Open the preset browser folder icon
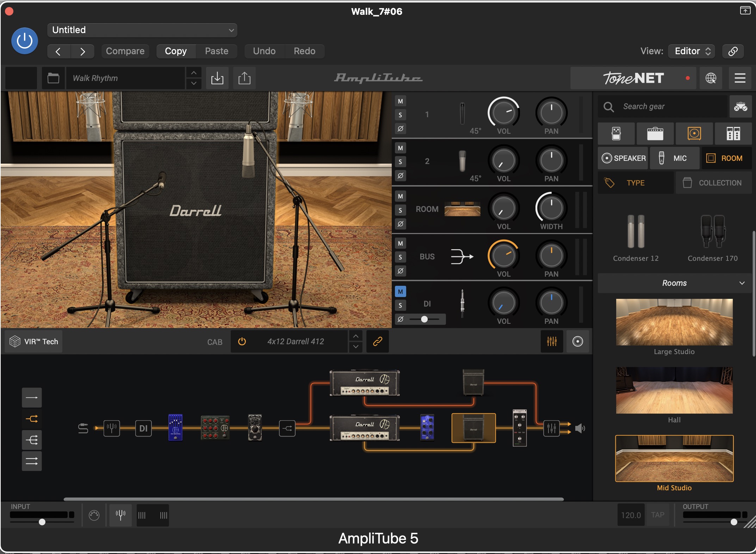 pos(53,78)
